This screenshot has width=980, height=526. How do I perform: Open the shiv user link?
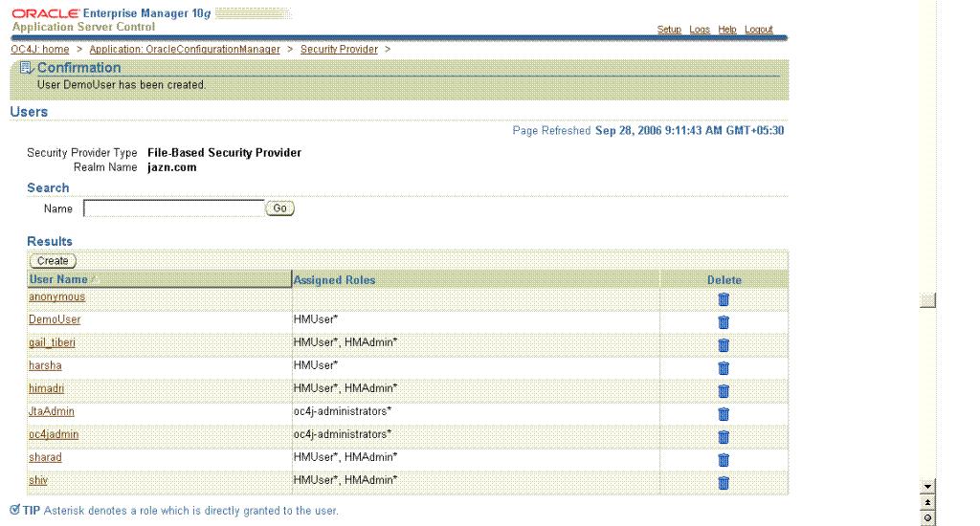[38, 480]
